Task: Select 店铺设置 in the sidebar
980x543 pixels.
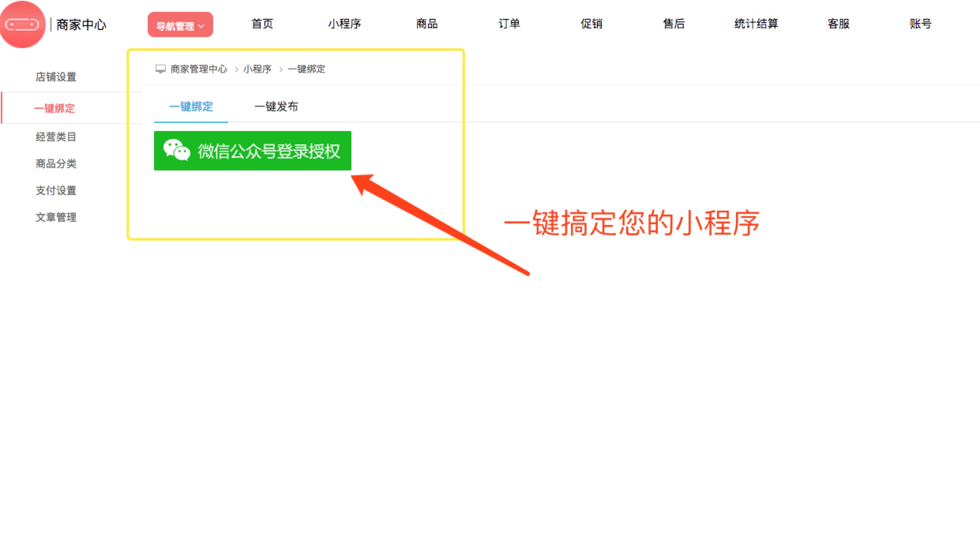Action: click(56, 77)
